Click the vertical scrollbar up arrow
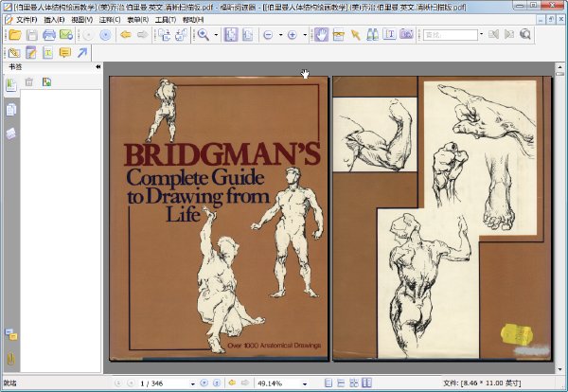Image resolution: width=568 pixels, height=392 pixels. click(560, 67)
